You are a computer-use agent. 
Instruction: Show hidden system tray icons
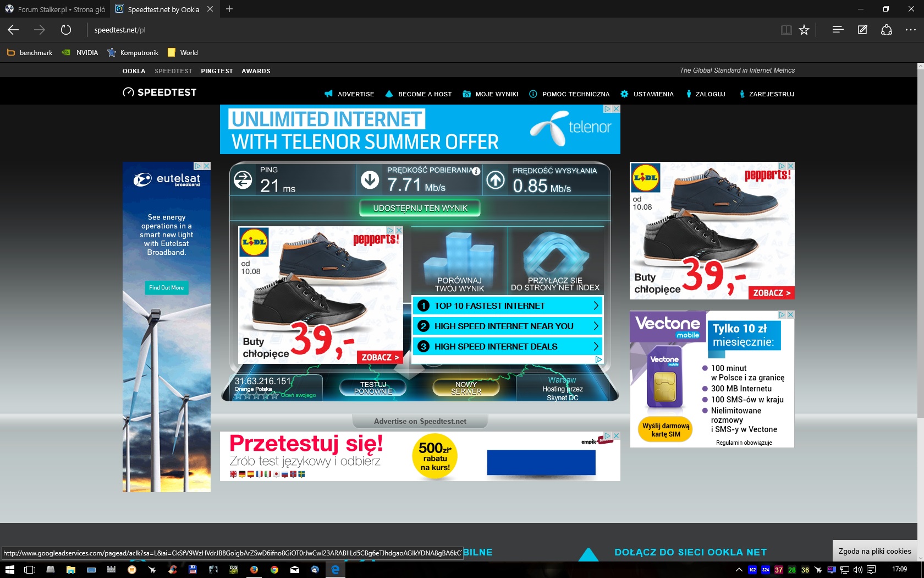pyautogui.click(x=739, y=570)
